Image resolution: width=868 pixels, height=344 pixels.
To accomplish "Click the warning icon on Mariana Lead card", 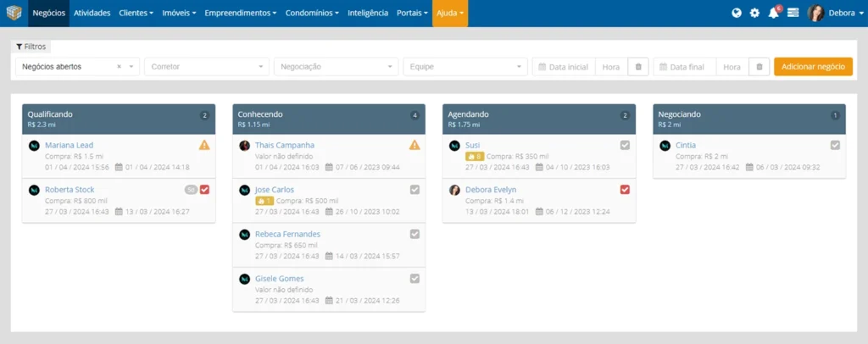I will [x=204, y=146].
